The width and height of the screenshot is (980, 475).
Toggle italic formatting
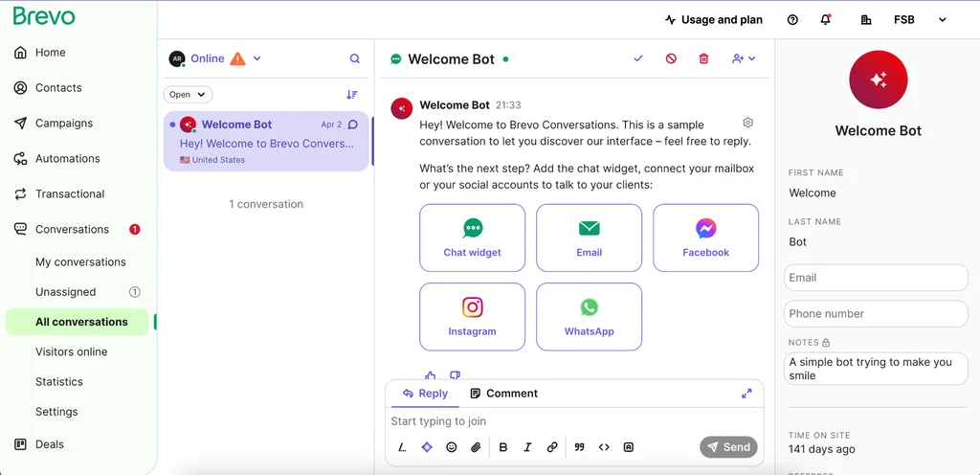point(527,447)
